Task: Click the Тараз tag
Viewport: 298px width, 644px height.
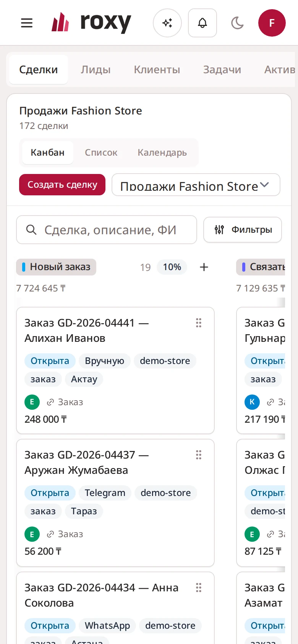Action: (x=84, y=511)
